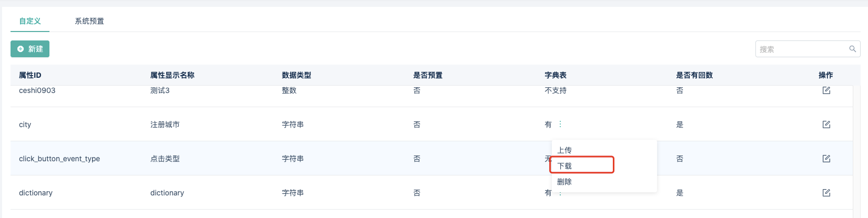Image resolution: width=868 pixels, height=218 pixels.
Task: Click the 数据类型 column header
Action: 297,75
